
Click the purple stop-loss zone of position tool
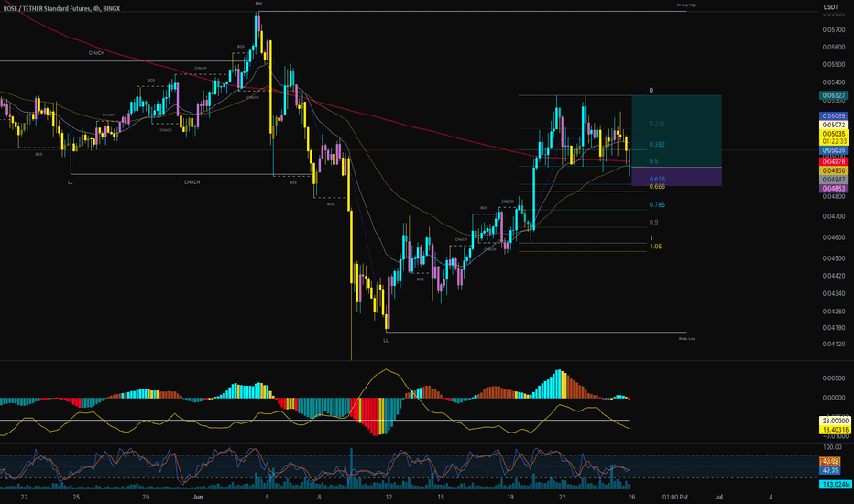[676, 177]
